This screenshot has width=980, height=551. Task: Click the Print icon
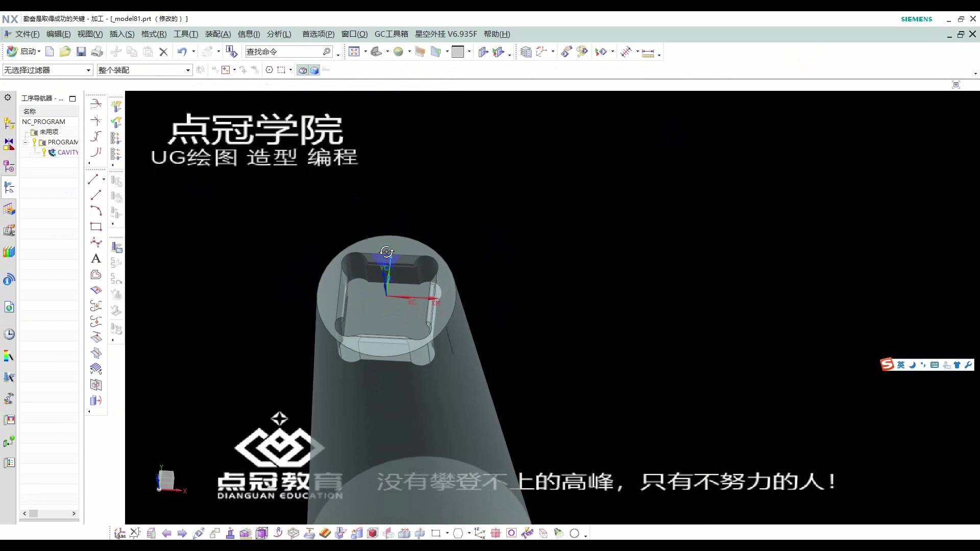click(97, 52)
